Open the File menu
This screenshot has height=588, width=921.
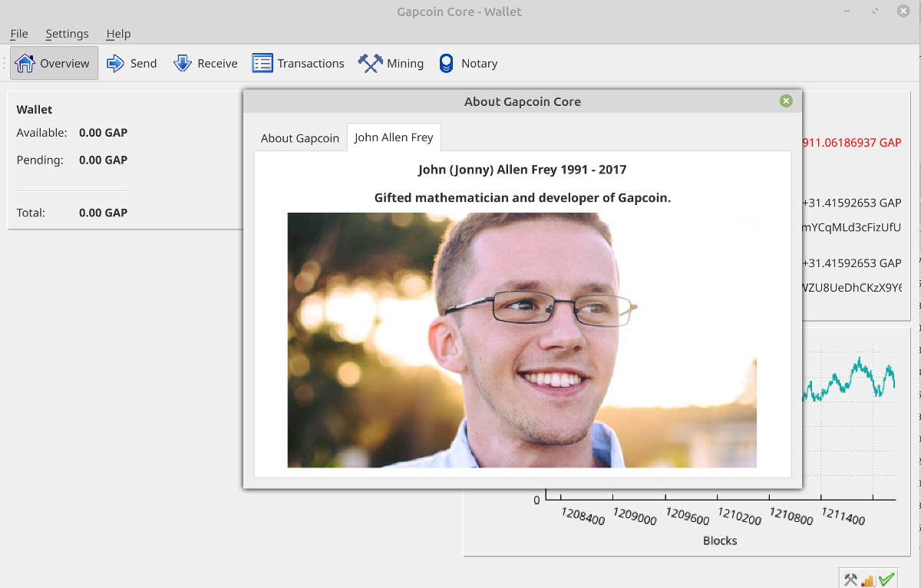19,34
